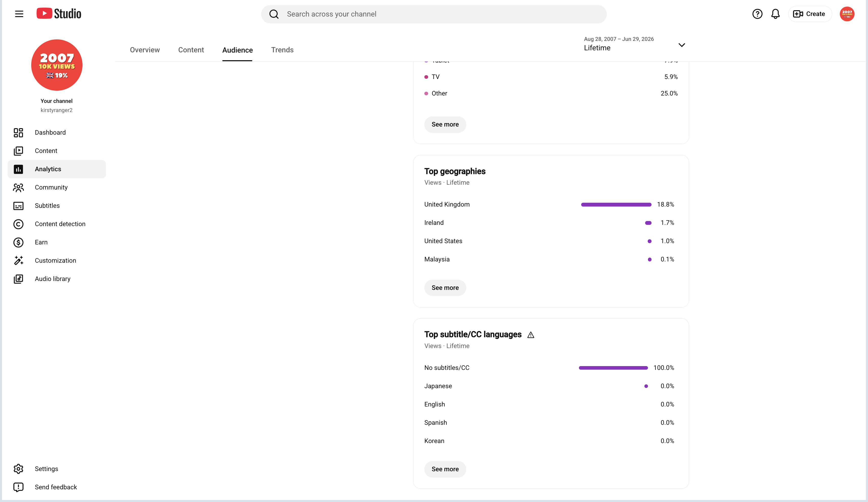This screenshot has width=868, height=502.
Task: Click the warning icon beside subtitle languages
Action: (531, 335)
